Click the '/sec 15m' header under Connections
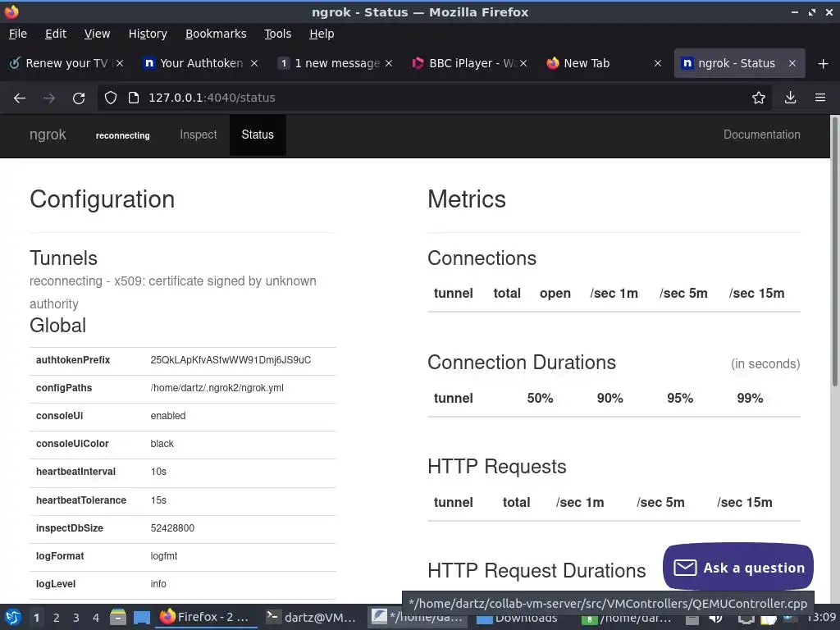 point(756,294)
